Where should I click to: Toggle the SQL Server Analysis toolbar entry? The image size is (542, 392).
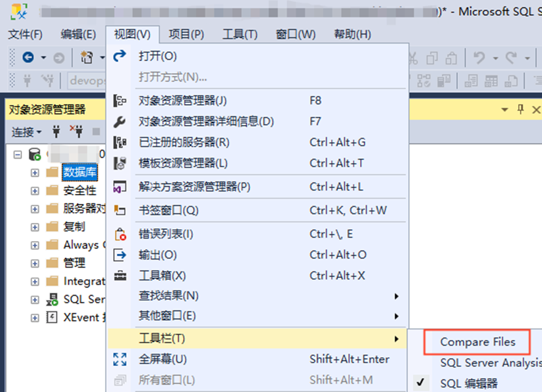[491, 363]
